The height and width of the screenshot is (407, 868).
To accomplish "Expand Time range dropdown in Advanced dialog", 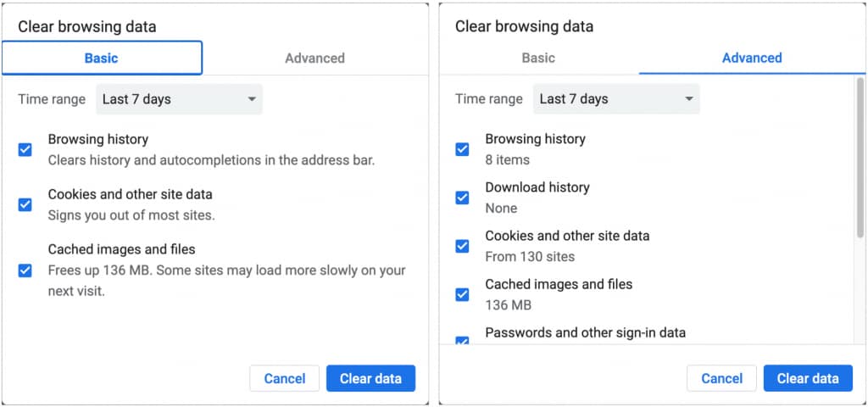I will (x=616, y=99).
